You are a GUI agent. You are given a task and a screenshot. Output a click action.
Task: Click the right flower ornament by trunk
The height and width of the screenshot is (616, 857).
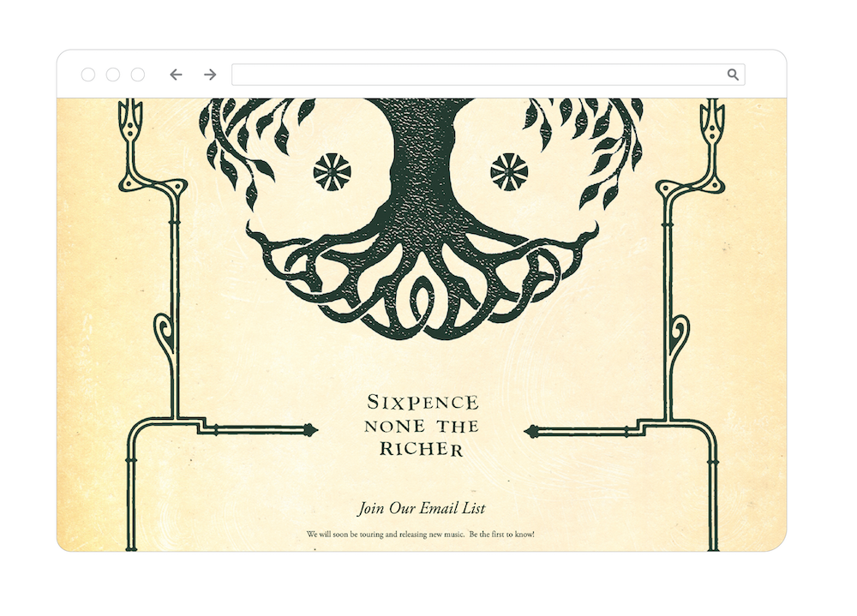click(x=509, y=172)
